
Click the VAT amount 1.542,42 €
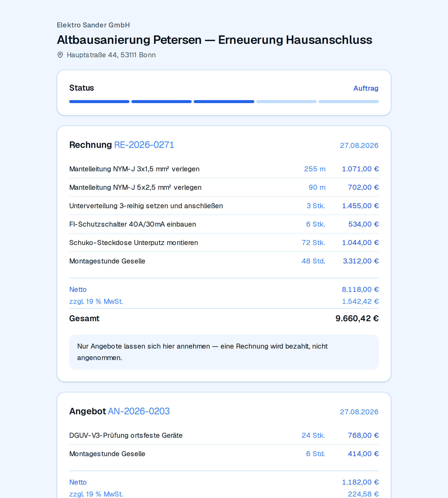pyautogui.click(x=360, y=301)
